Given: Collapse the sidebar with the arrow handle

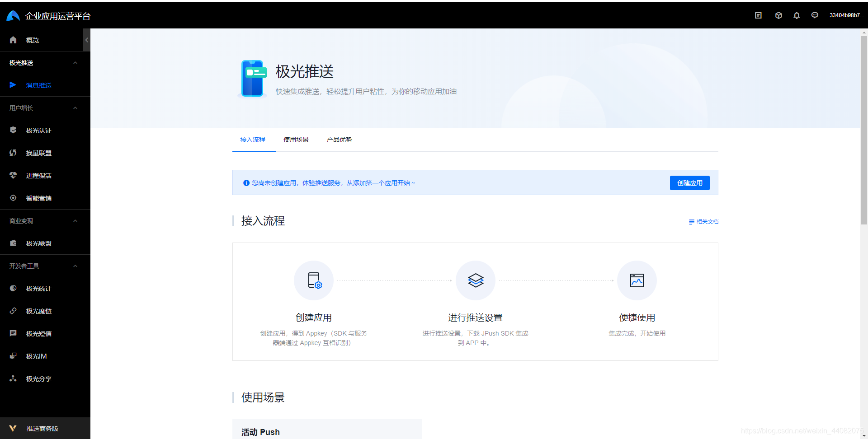Looking at the screenshot, I should coord(87,40).
